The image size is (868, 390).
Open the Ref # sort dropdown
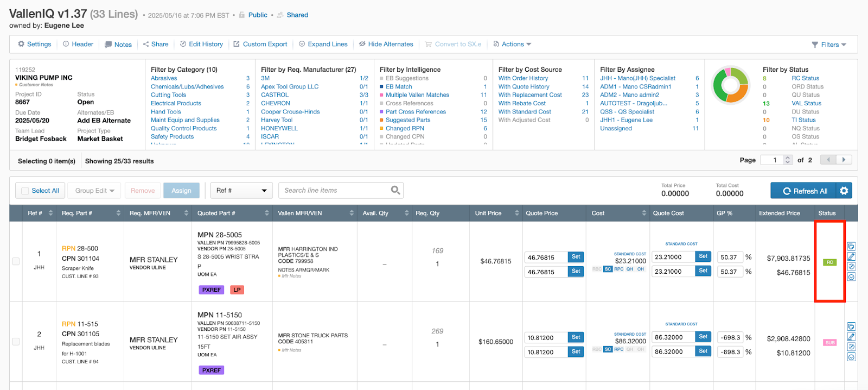click(x=241, y=191)
